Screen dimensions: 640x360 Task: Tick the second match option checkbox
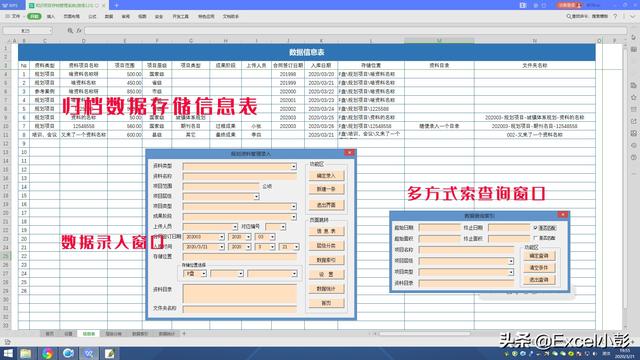click(x=535, y=238)
